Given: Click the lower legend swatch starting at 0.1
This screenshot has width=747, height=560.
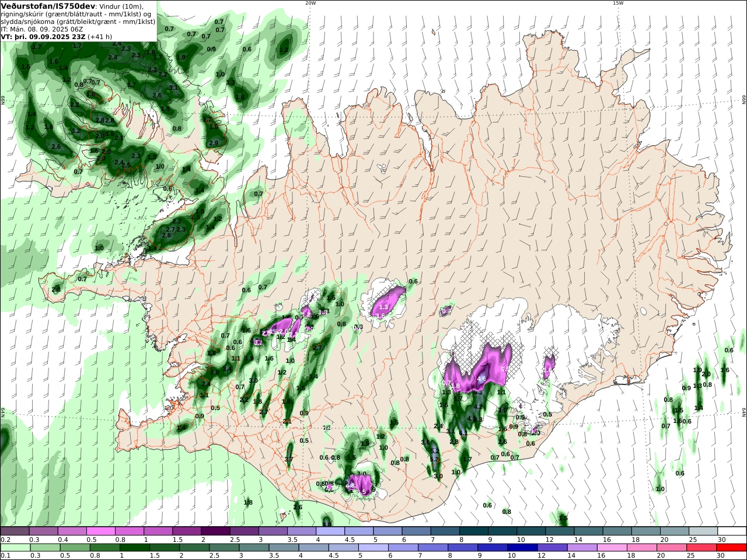Looking at the screenshot, I should [x=16, y=548].
